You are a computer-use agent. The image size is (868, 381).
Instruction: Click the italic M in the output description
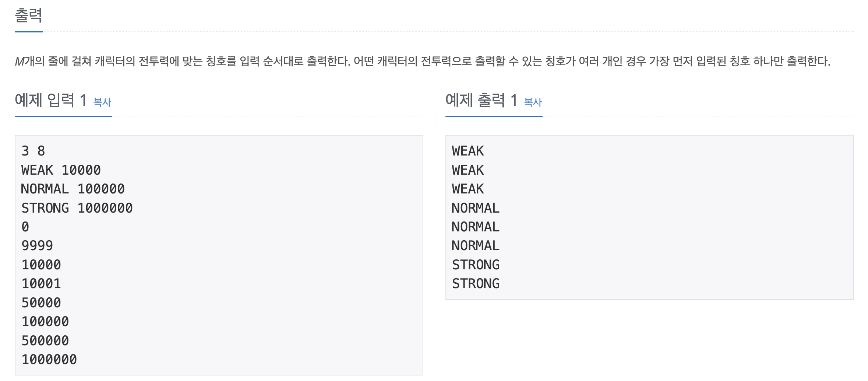coord(20,61)
